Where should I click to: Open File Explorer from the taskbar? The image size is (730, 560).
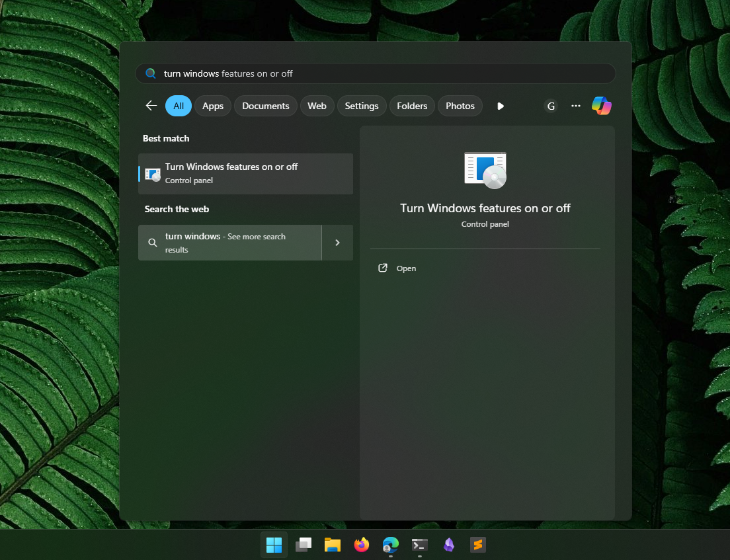(332, 545)
